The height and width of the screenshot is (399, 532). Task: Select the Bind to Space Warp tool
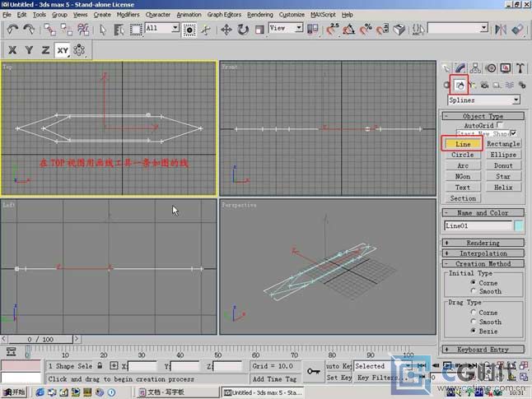[83, 30]
